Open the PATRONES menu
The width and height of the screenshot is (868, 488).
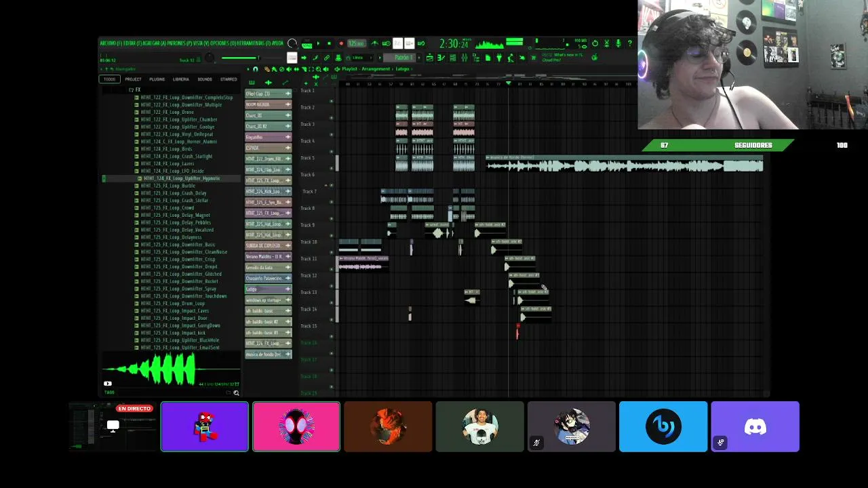point(180,43)
